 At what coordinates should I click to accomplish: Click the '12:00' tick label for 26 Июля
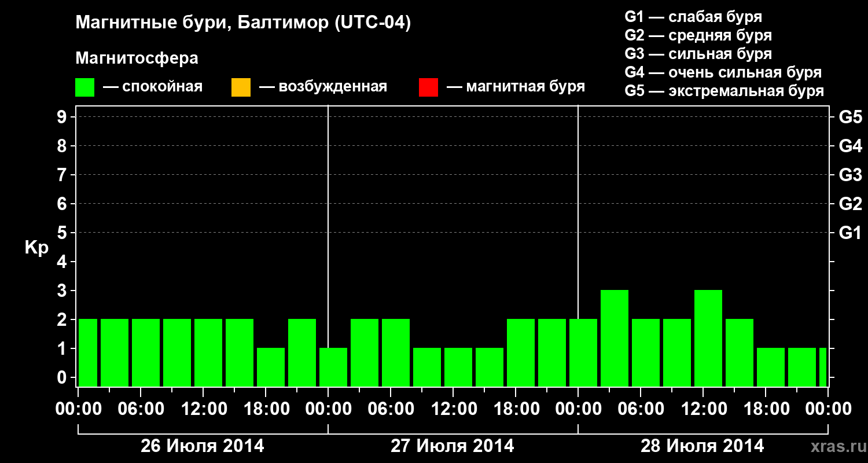(204, 409)
